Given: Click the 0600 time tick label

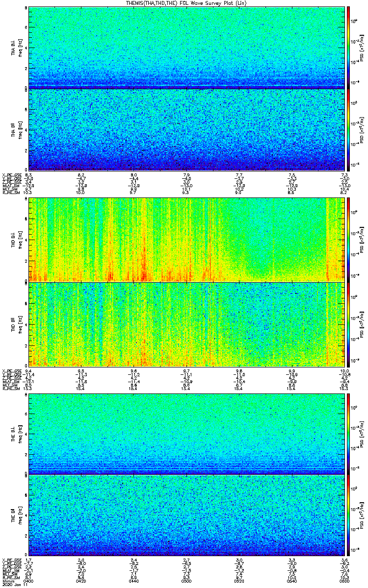Looking at the screenshot, I should 344,582.
